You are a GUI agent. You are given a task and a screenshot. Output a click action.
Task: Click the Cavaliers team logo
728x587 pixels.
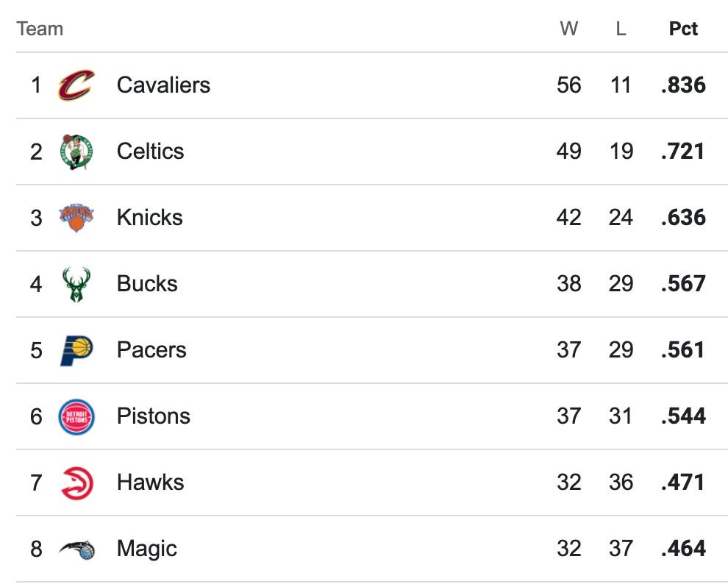(x=76, y=85)
